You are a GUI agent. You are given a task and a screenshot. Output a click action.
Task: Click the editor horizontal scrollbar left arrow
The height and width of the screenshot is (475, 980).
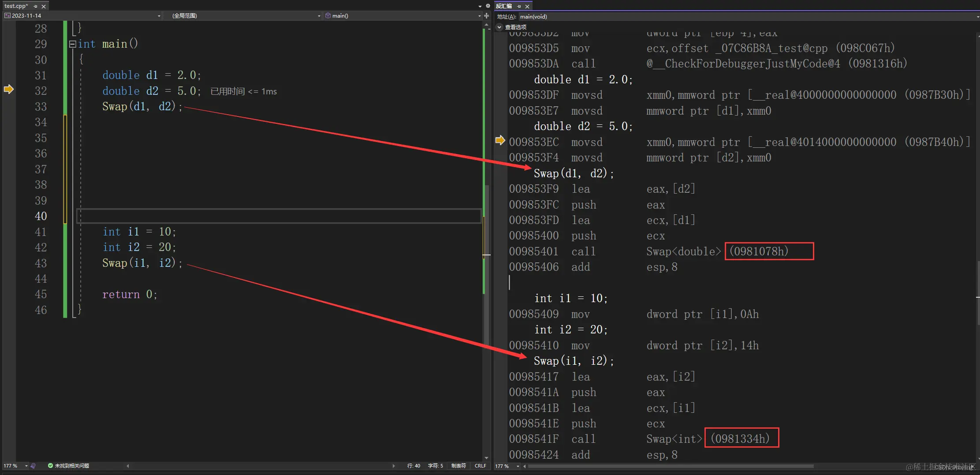pyautogui.click(x=128, y=466)
